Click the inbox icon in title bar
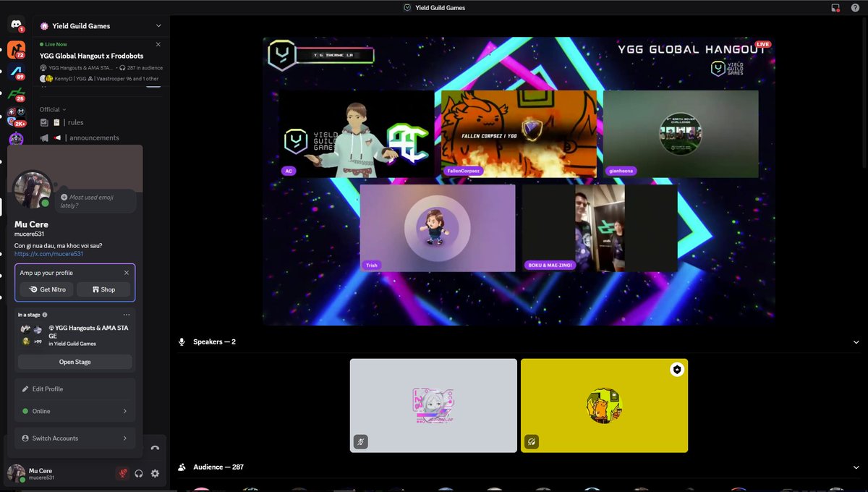 click(835, 8)
